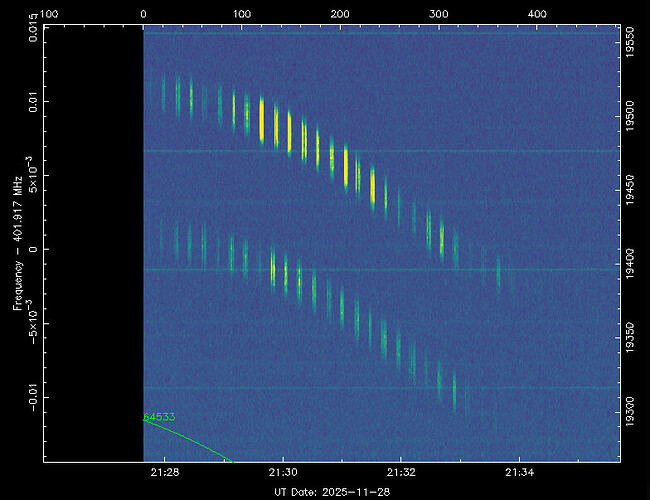The width and height of the screenshot is (650, 500).
Task: Select the 21:32 time tick label
Action: click(400, 472)
